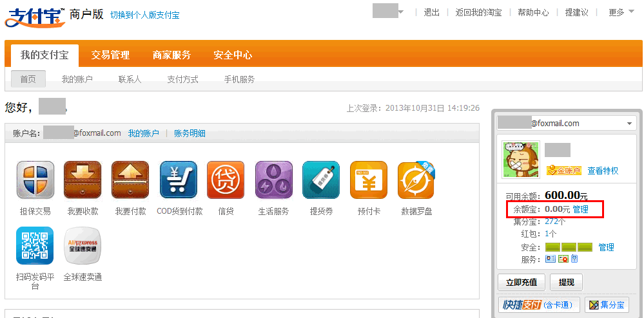Click the certificate service icon

pyautogui.click(x=563, y=259)
